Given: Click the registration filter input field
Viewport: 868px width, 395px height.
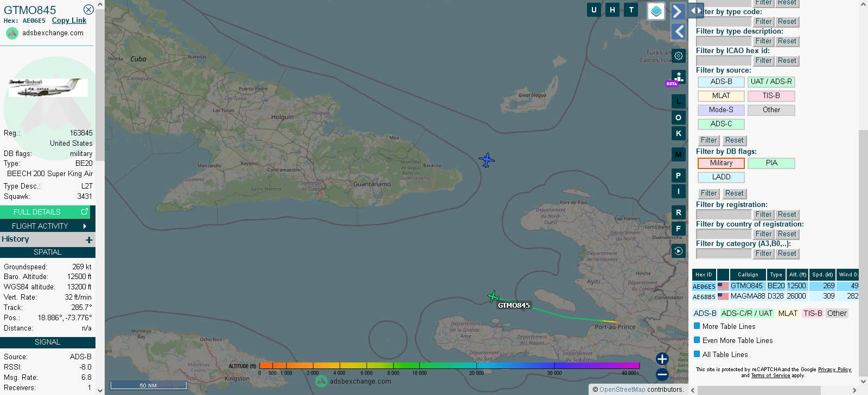Looking at the screenshot, I should click(x=724, y=215).
